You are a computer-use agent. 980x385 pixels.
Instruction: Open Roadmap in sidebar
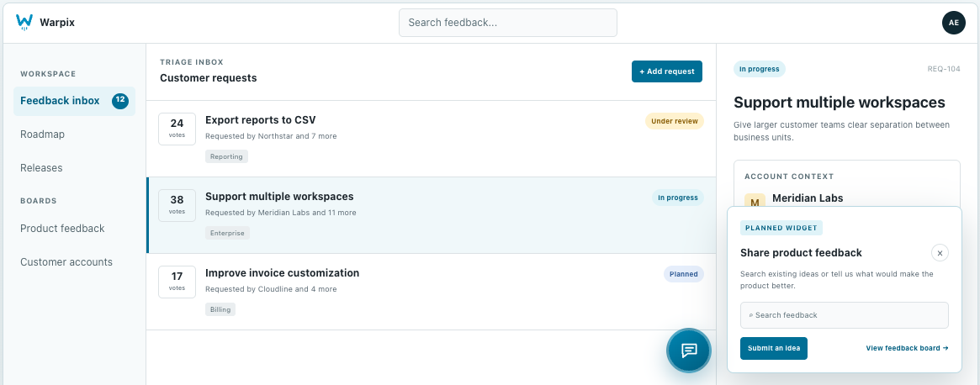click(x=43, y=134)
